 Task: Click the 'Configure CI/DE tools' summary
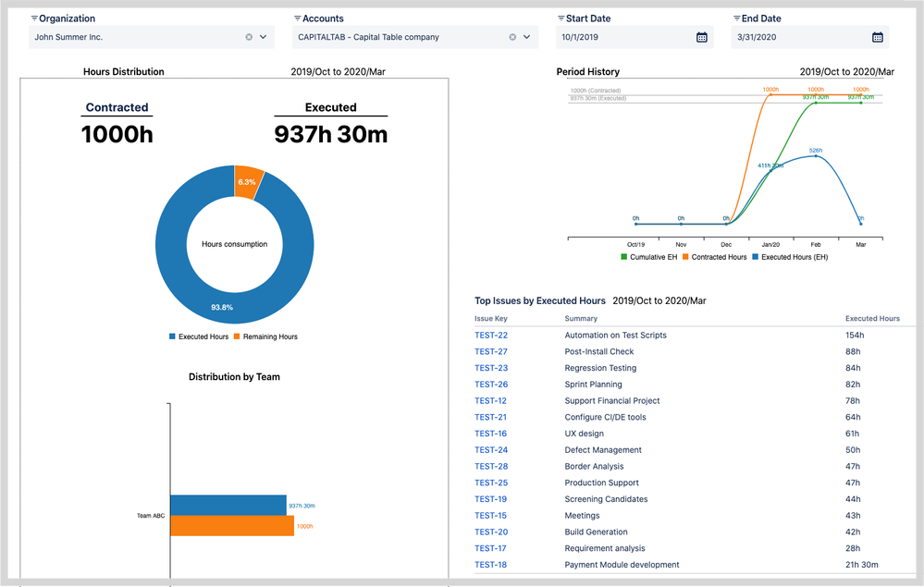[x=605, y=418]
